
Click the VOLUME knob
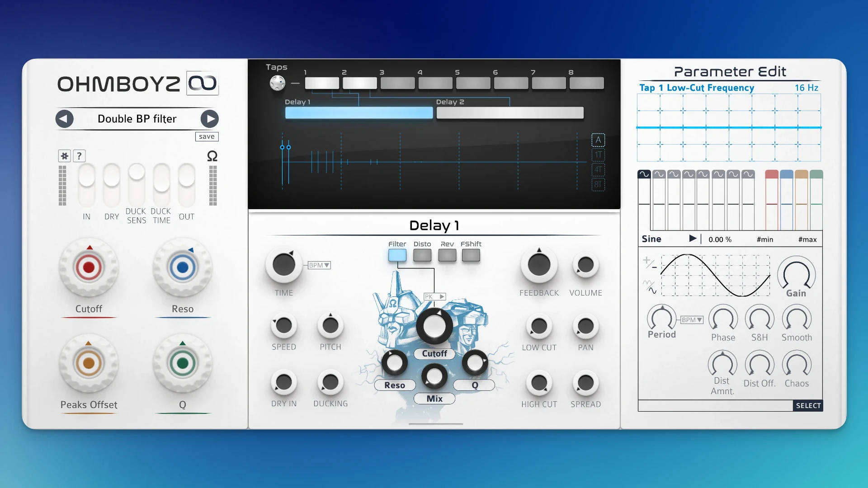click(x=585, y=265)
